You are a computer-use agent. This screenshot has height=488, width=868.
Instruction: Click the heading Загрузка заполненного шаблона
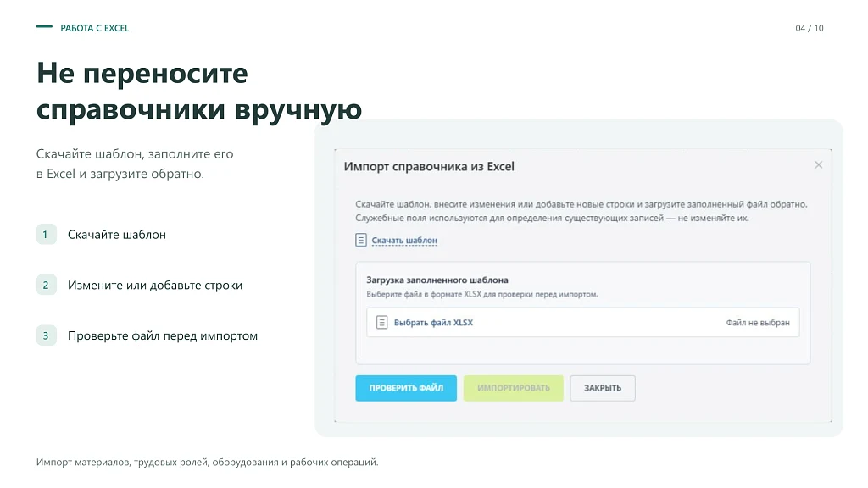click(x=437, y=280)
